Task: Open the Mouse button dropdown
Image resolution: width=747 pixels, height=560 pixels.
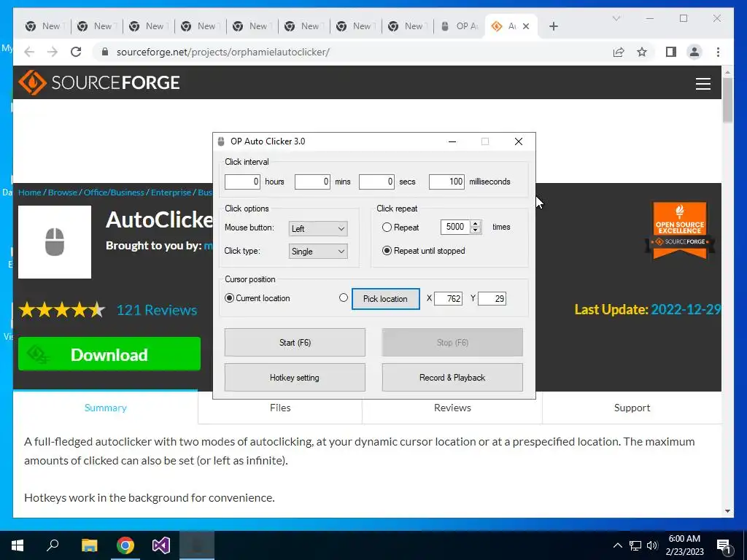Action: point(318,228)
